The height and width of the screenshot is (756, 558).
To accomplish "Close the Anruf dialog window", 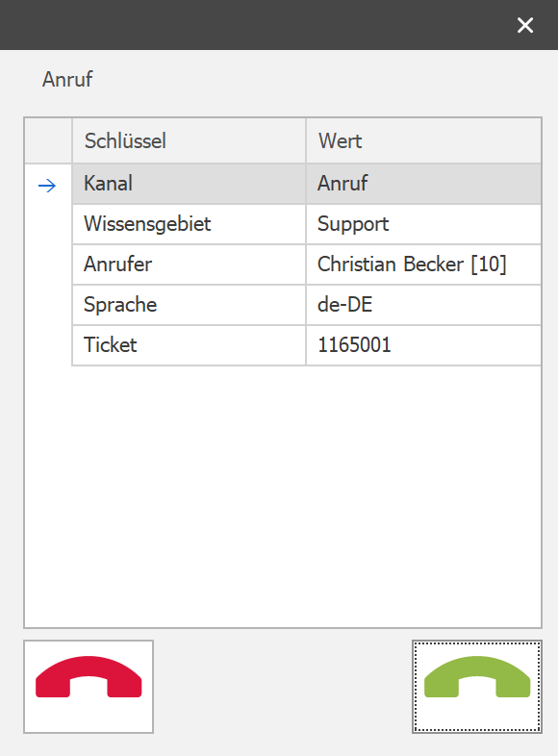I will (x=525, y=25).
